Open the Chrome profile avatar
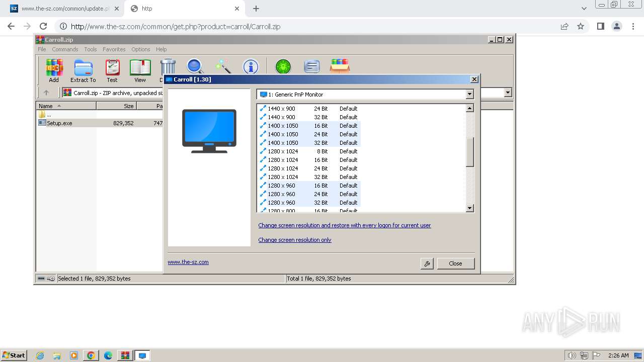Image resolution: width=644 pixels, height=362 pixels. [616, 26]
